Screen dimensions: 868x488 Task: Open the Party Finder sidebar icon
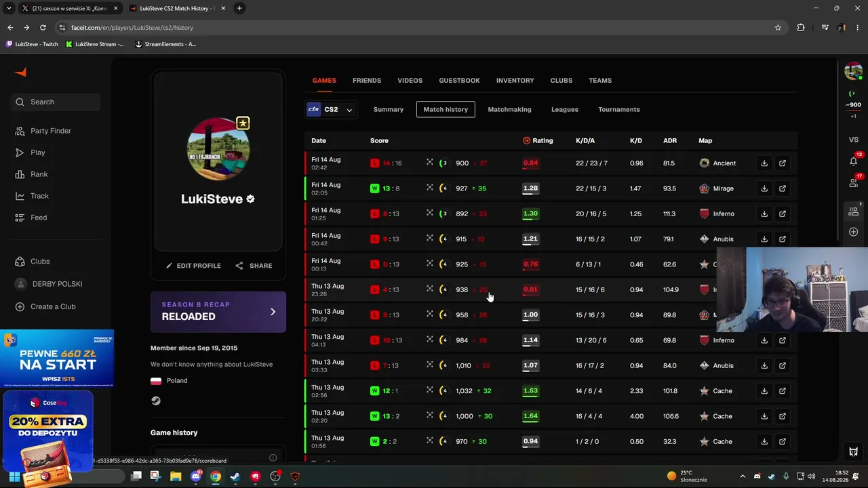[x=20, y=131]
